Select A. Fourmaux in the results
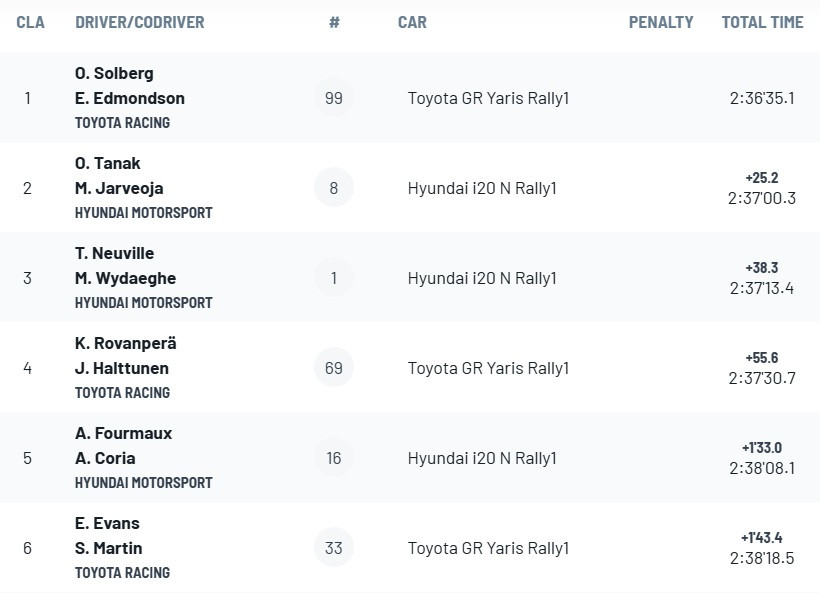 (x=123, y=433)
